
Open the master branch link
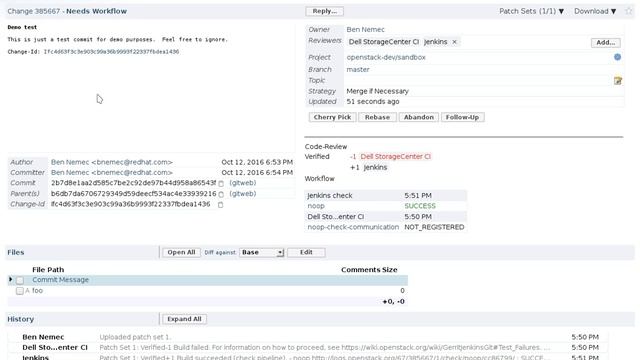[x=358, y=69]
